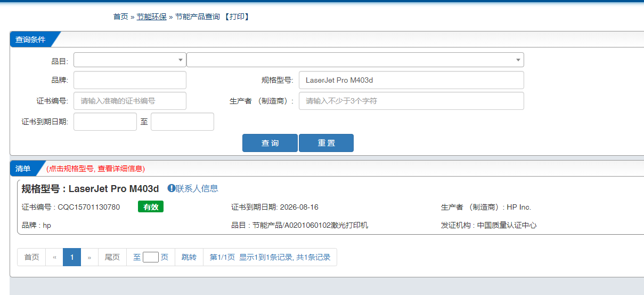Click the green 有效 status badge
The image size is (644, 295).
151,207
